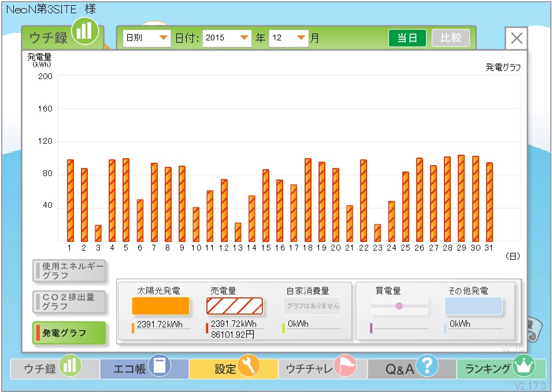This screenshot has width=552, height=392.
Task: Click the question mark icon on Q&A
Action: point(427,365)
